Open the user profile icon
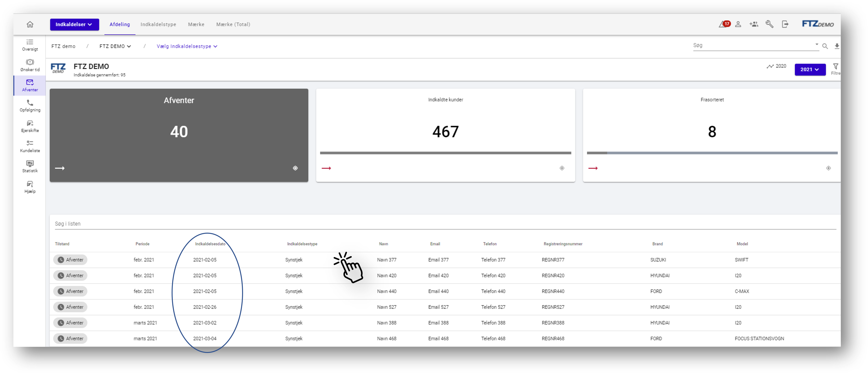868x374 pixels. (738, 24)
